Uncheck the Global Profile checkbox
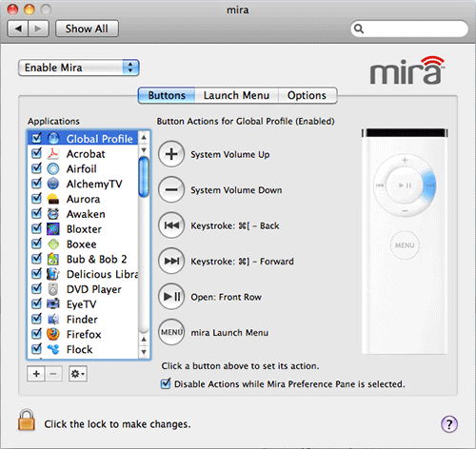This screenshot has height=449, width=476. click(37, 138)
